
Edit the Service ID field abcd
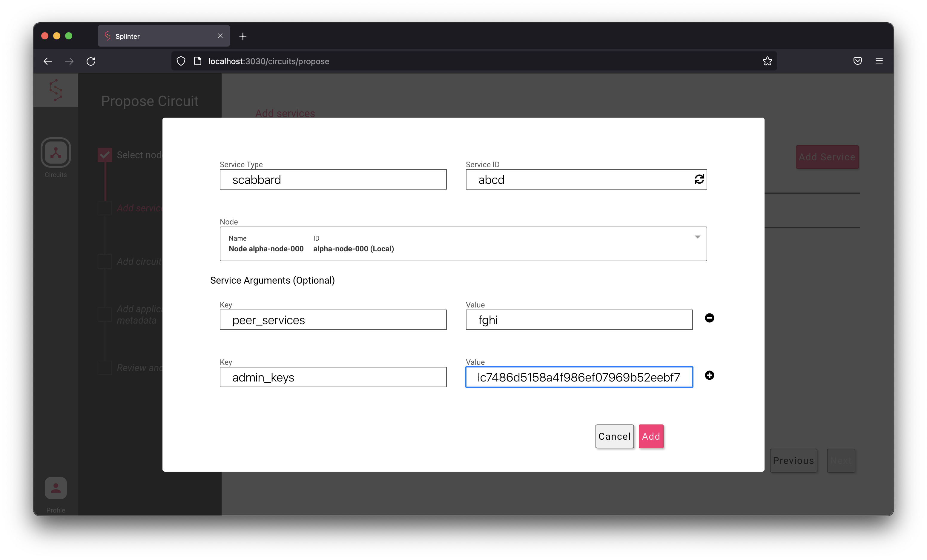pyautogui.click(x=586, y=179)
